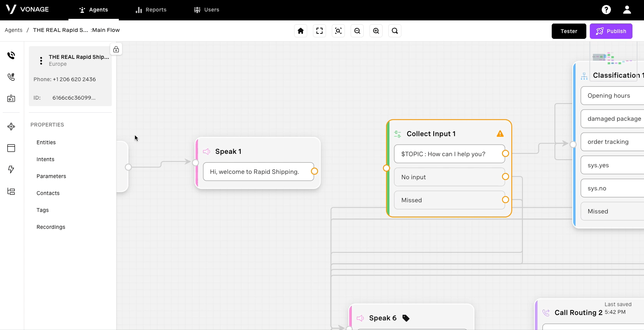Click the Call Routing 2 phone icon
The height and width of the screenshot is (330, 644).
click(x=546, y=313)
